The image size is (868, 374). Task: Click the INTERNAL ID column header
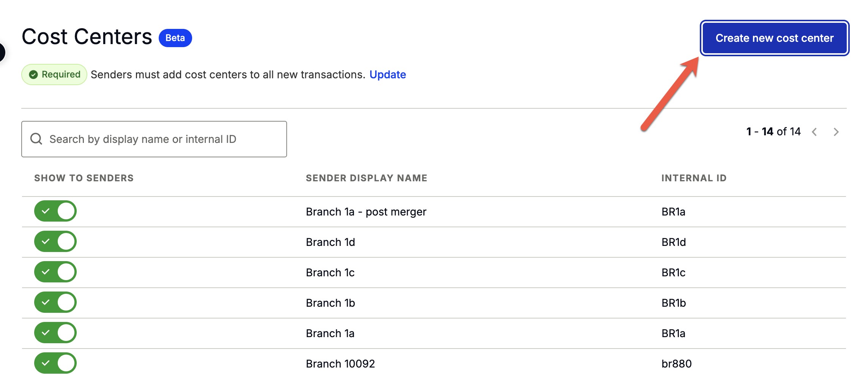coord(694,178)
